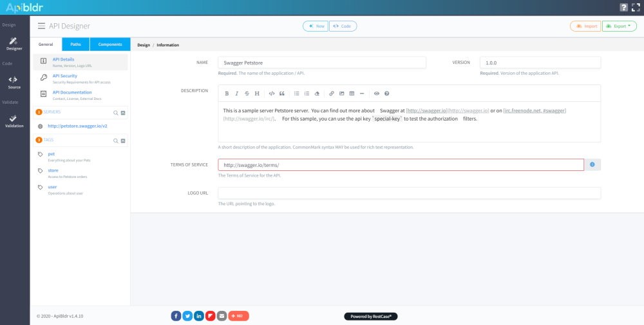Select the store tag

[53, 170]
